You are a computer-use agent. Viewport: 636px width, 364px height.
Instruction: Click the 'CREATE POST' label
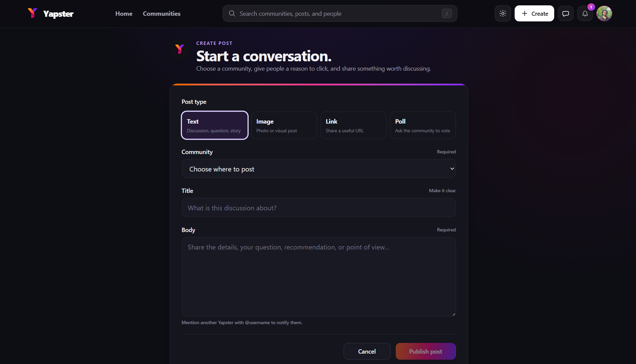point(214,43)
